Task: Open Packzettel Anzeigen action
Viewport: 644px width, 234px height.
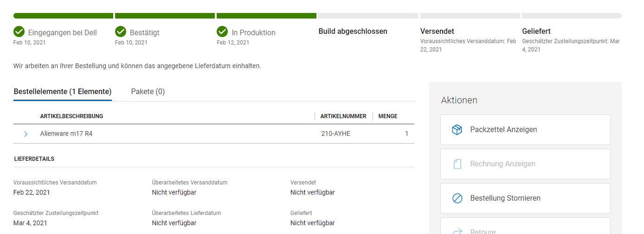Action: [x=525, y=130]
